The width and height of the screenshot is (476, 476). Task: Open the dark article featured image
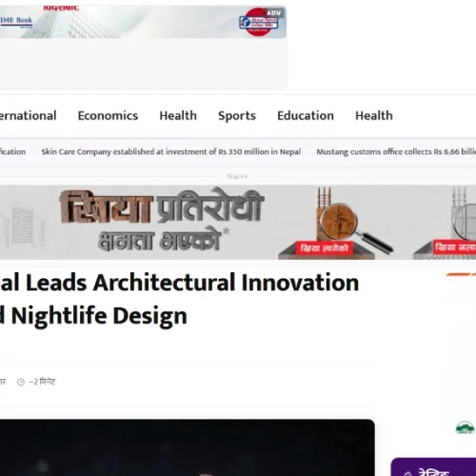pos(188,447)
